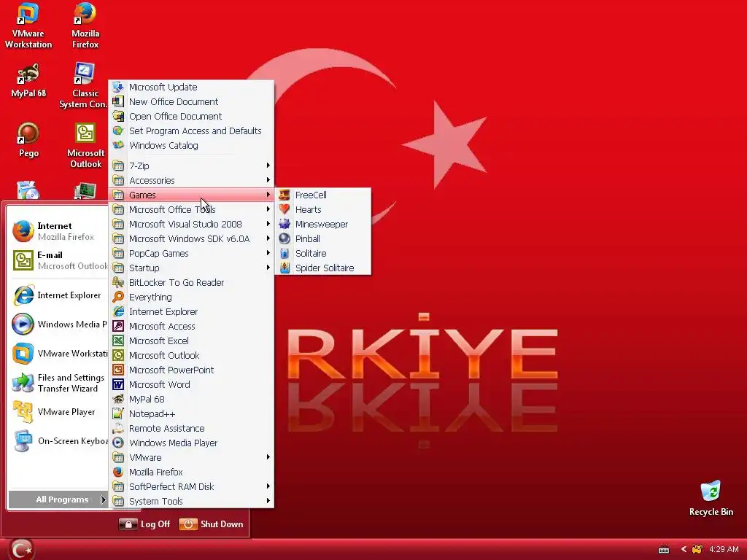747x560 pixels.
Task: Open Mozilla Firefox in All Programs list
Action: click(x=191, y=472)
